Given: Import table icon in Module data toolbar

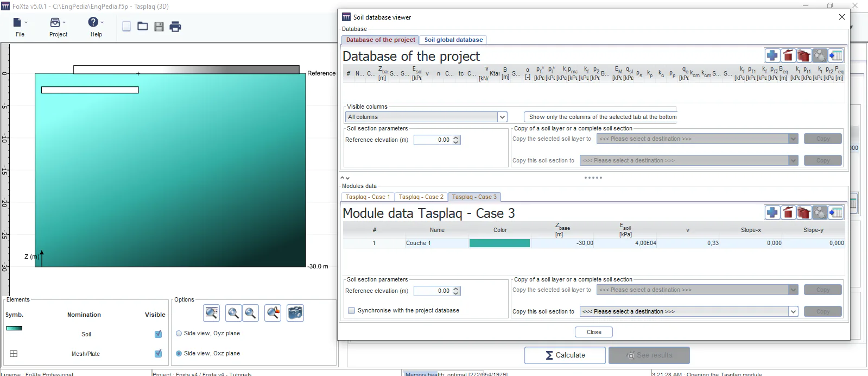Looking at the screenshot, I should tap(836, 212).
